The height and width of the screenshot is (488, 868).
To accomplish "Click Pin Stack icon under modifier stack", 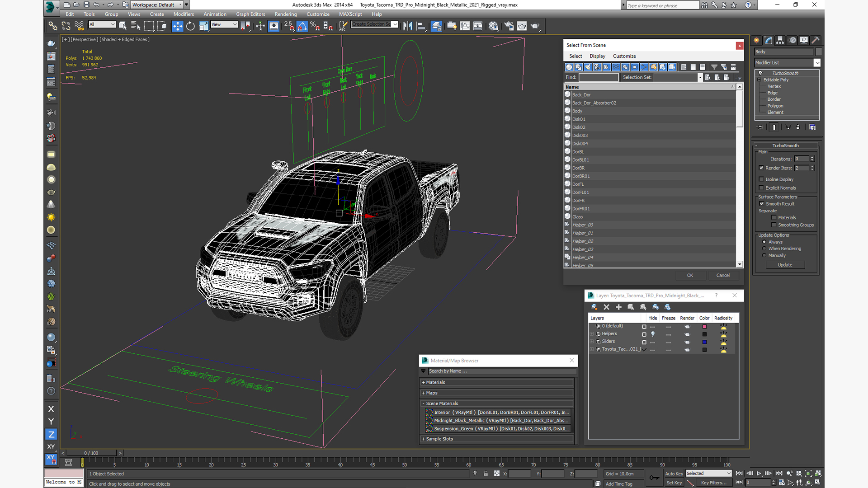I will pos(760,127).
